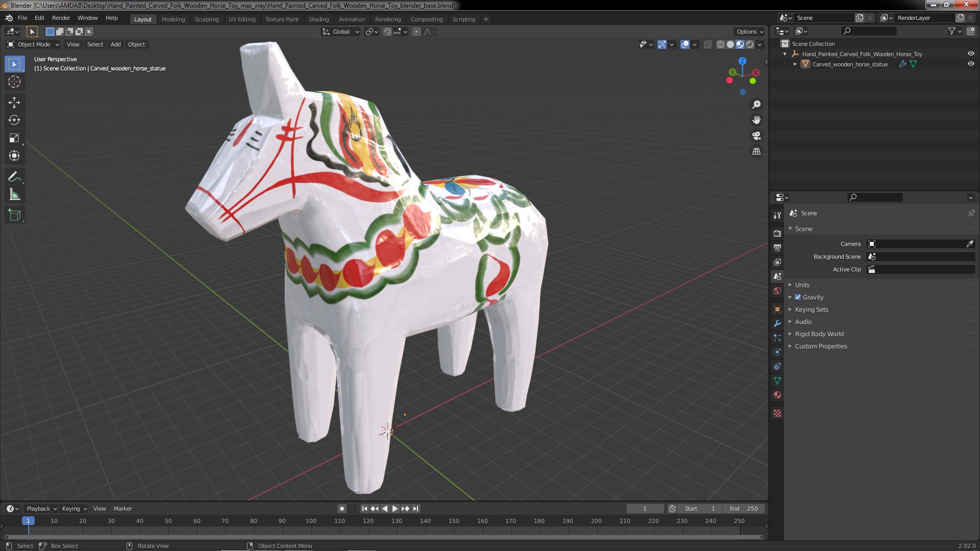Toggle X-ray display
This screenshot has height=551, width=980.
click(x=707, y=45)
